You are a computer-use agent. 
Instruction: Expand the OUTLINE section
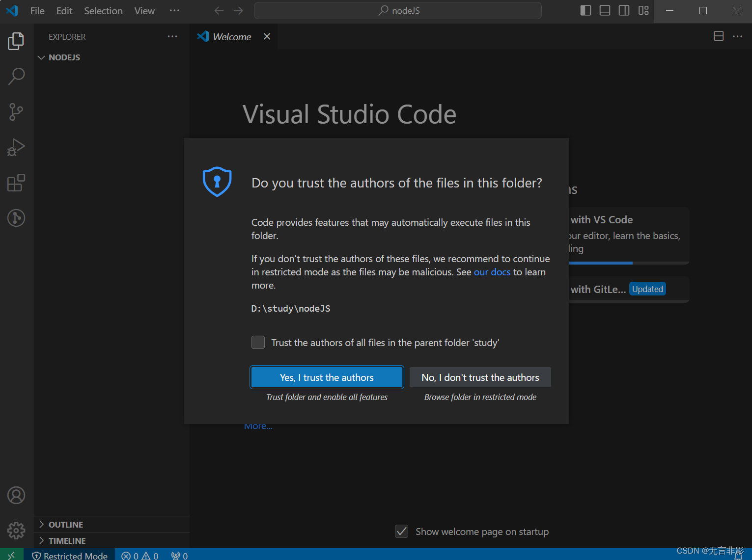point(112,525)
